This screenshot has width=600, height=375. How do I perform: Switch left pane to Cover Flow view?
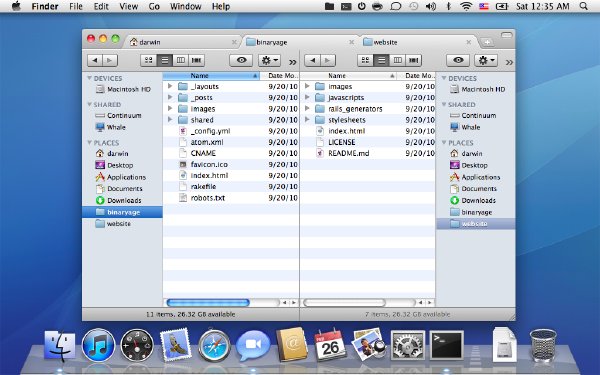(x=196, y=60)
